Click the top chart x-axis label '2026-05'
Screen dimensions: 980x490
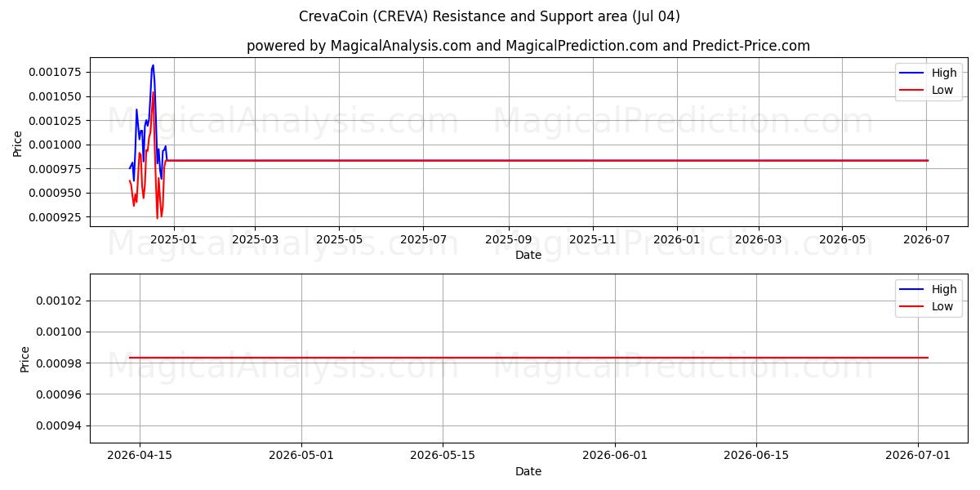coord(842,239)
